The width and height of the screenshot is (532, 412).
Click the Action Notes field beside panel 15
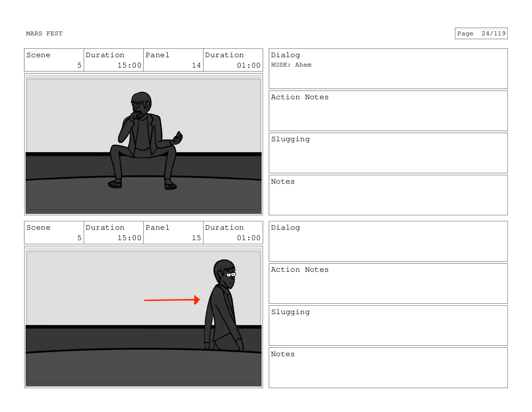pos(388,284)
